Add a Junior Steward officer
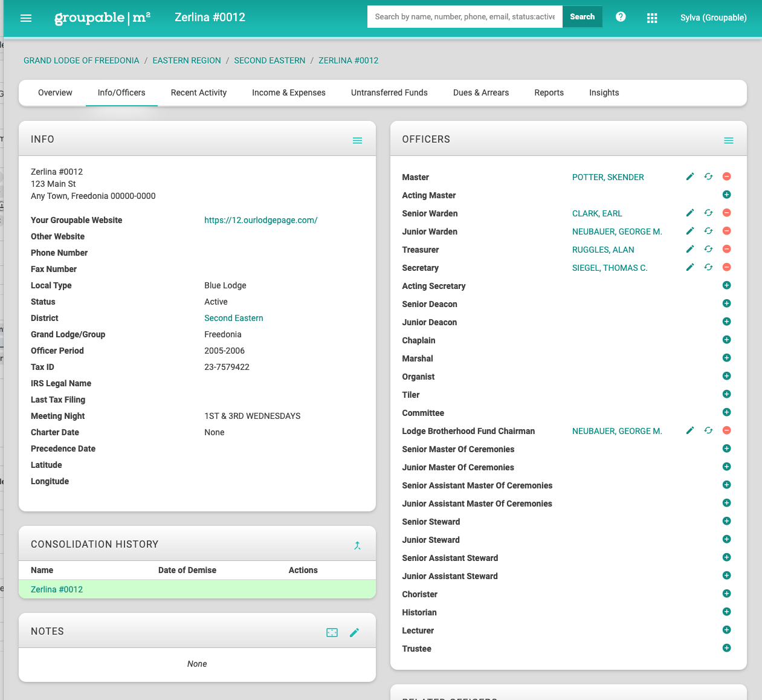The height and width of the screenshot is (700, 762). pos(727,539)
